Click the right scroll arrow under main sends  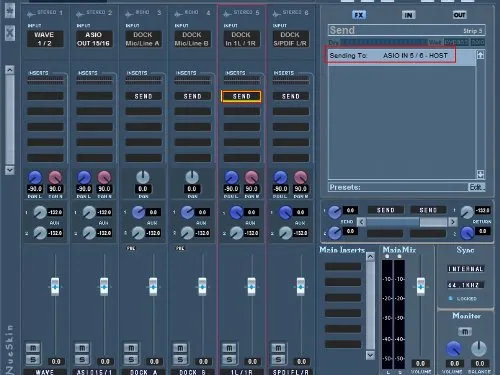coord(452,222)
